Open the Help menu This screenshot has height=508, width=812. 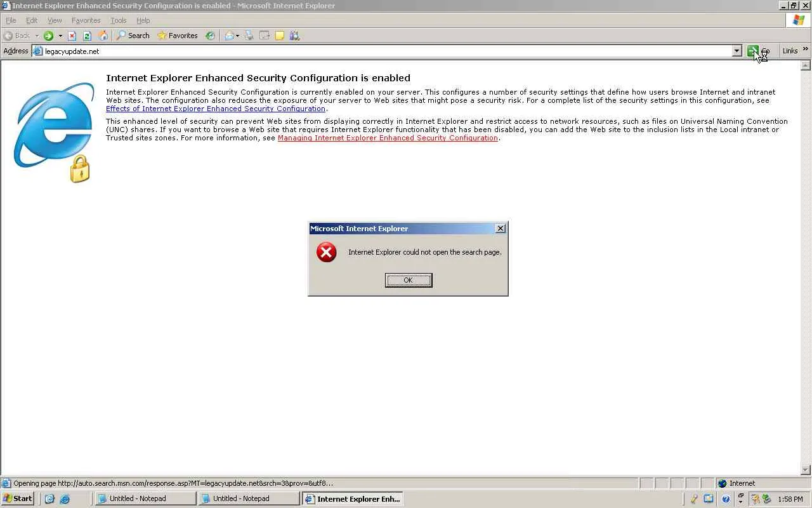click(x=143, y=20)
